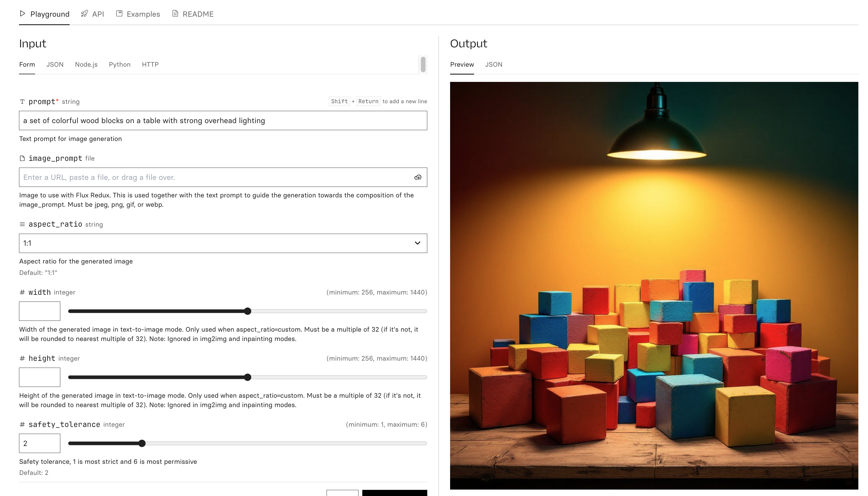Screen dimensions: 868x496
Task: Switch to the API tab
Action: click(93, 14)
